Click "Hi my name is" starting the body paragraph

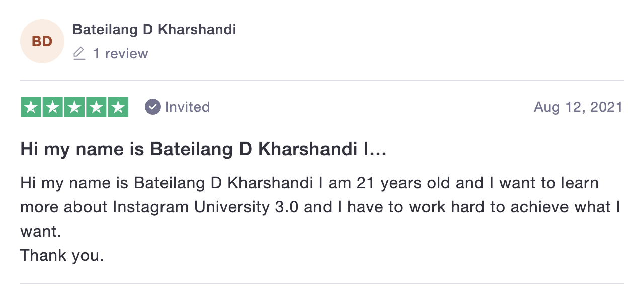(75, 183)
